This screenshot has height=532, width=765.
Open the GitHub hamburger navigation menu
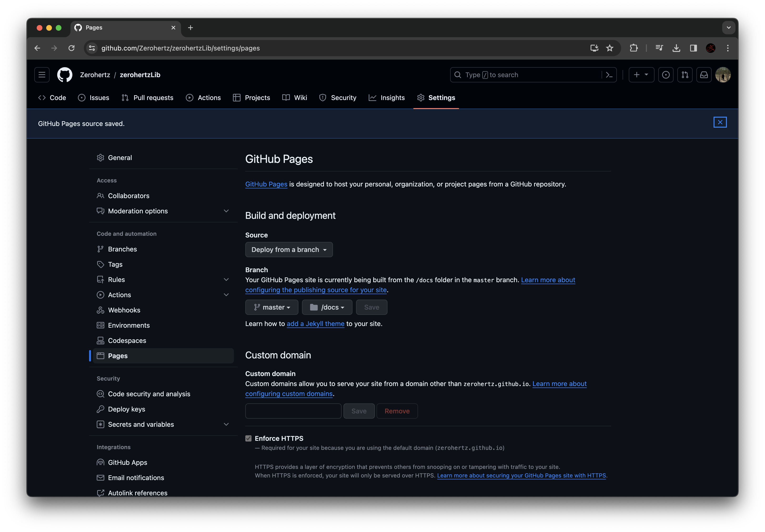(42, 75)
